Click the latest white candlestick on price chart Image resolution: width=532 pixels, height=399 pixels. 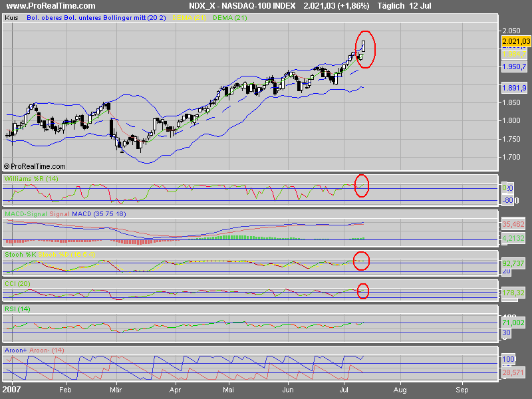click(363, 46)
